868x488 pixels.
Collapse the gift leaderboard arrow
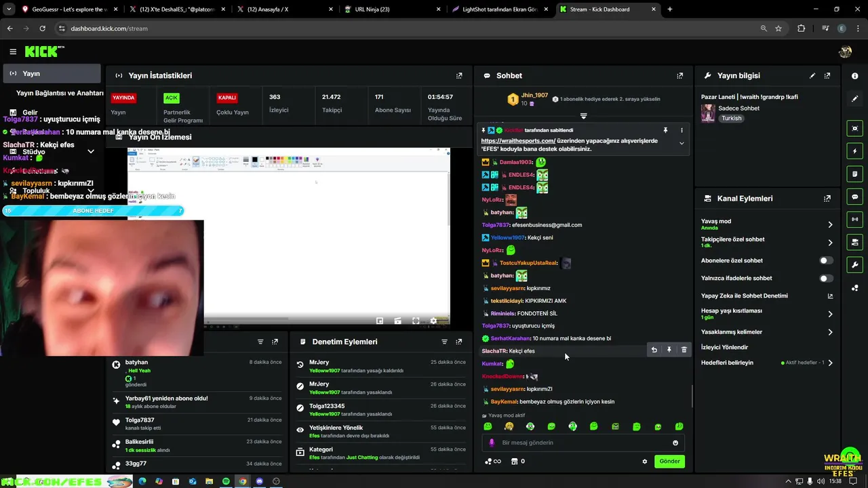tap(583, 116)
